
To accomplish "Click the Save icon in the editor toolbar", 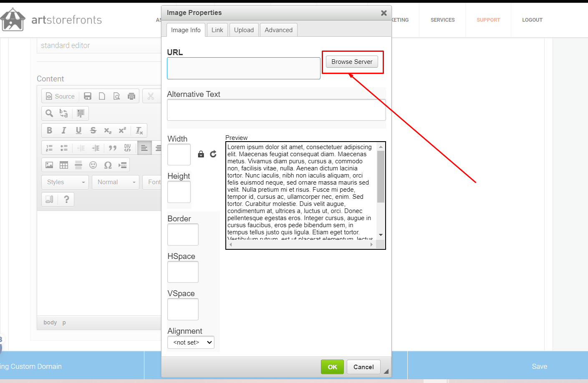I will (88, 96).
